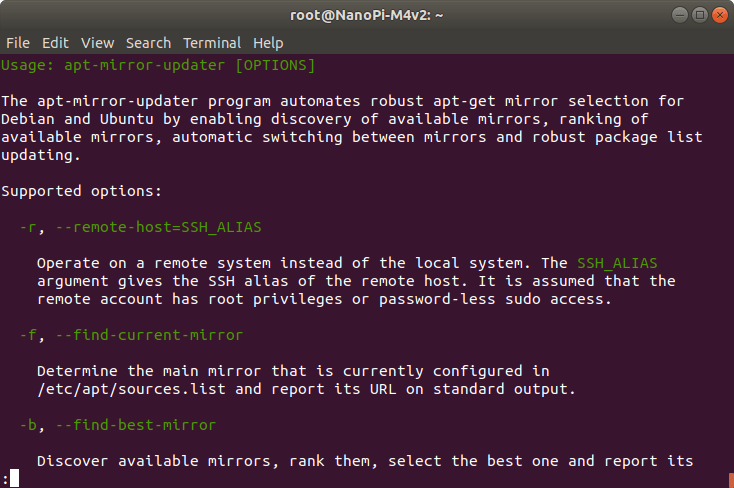Maximize the terminal window
This screenshot has width=734, height=488.
pos(700,15)
